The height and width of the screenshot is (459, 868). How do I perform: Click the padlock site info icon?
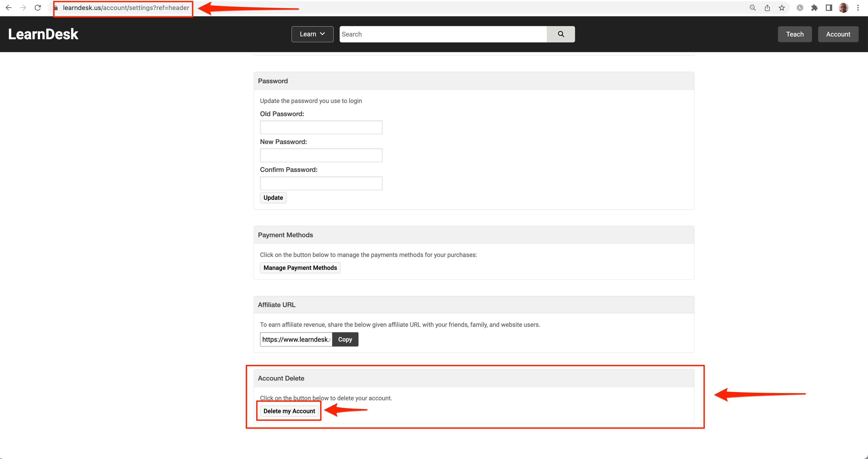[x=56, y=8]
